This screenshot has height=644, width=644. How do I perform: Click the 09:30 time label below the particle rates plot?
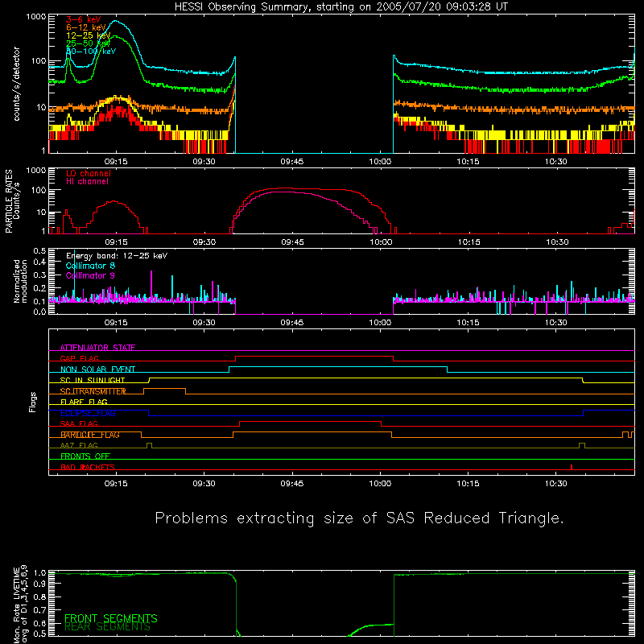tap(204, 242)
